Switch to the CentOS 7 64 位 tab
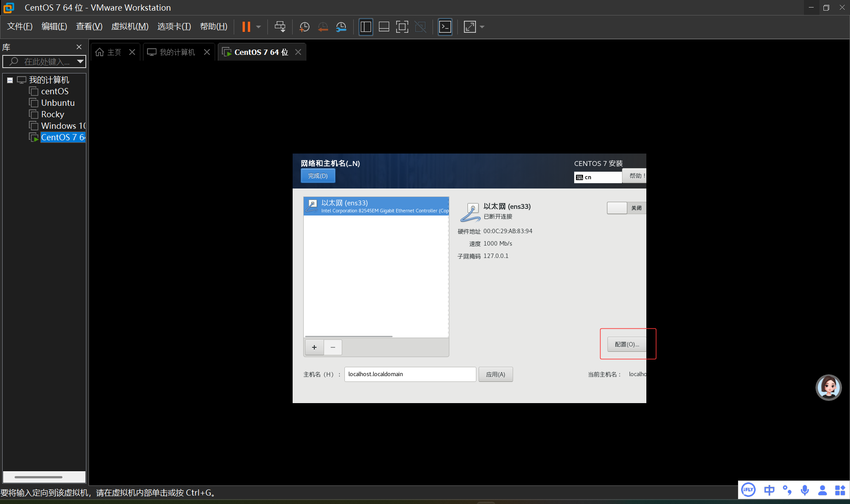 coord(261,52)
